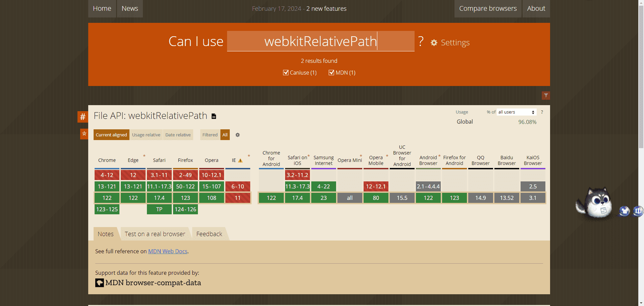This screenshot has width=644, height=306.
Task: Click the 96.08% global usage value
Action: pos(527,122)
